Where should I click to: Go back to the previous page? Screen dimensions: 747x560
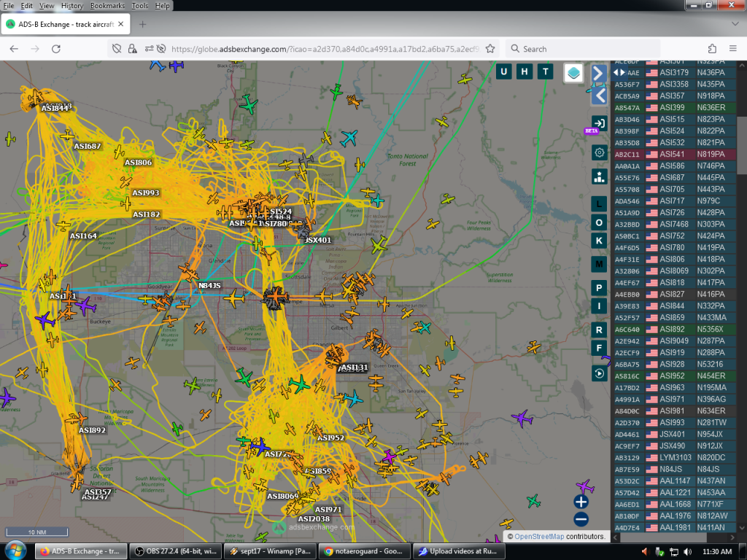point(14,49)
